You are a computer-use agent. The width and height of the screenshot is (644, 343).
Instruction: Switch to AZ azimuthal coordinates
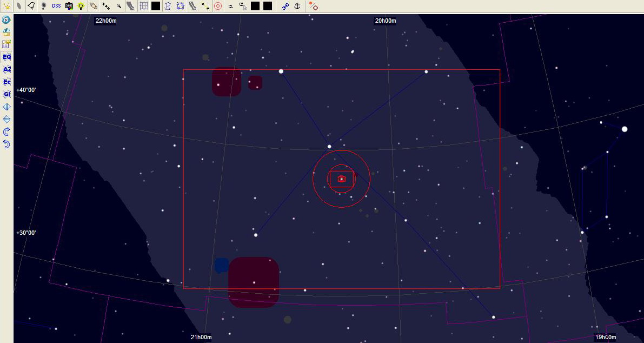6,69
